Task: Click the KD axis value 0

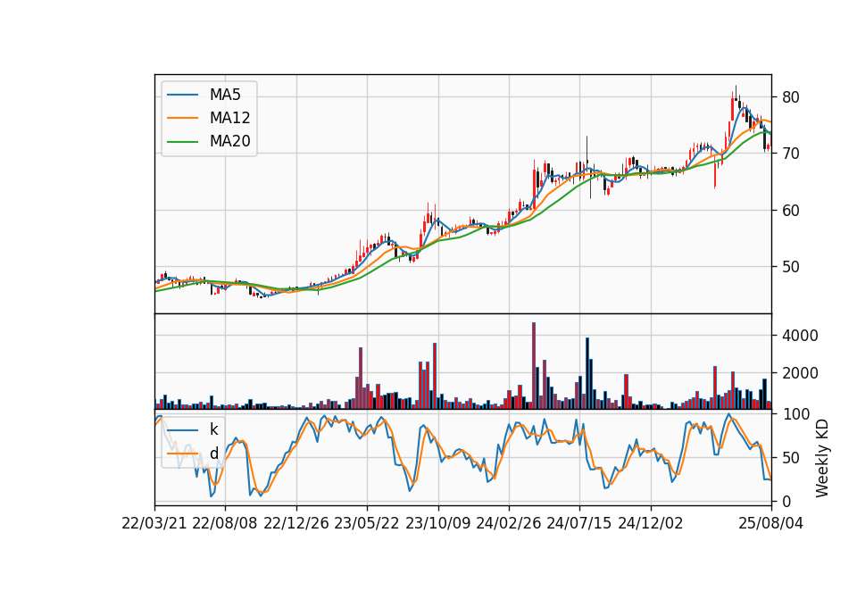Action: (x=786, y=501)
